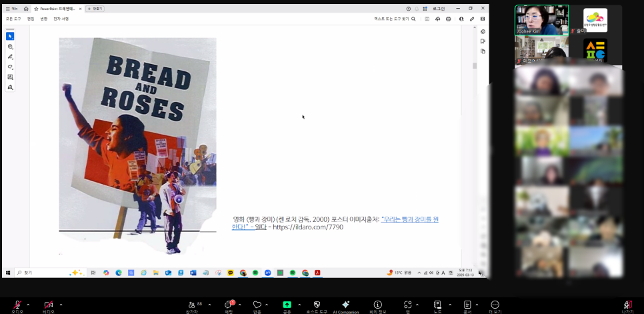Open the Acrobat help question-mark icon
This screenshot has width=644, height=314.
tap(408, 9)
